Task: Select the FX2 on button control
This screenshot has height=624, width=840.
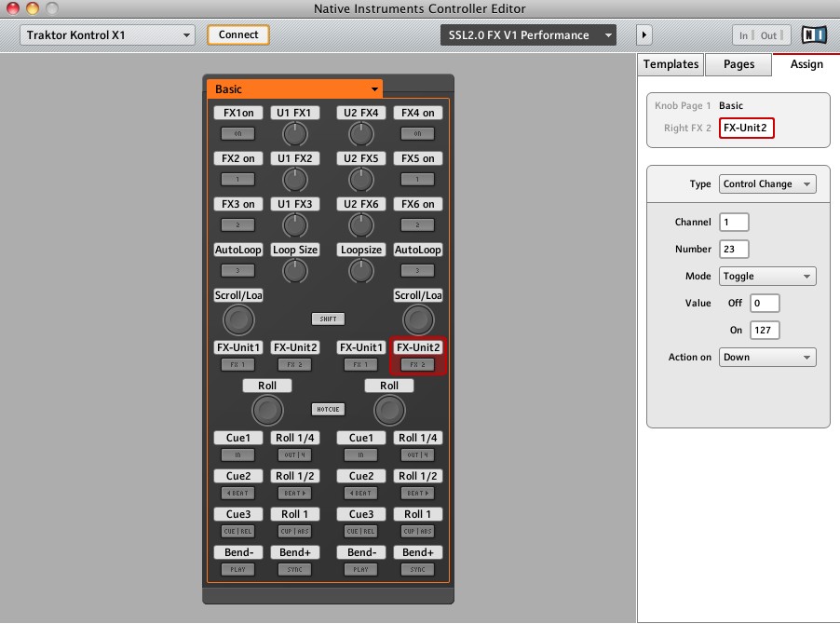Action: pyautogui.click(x=237, y=179)
